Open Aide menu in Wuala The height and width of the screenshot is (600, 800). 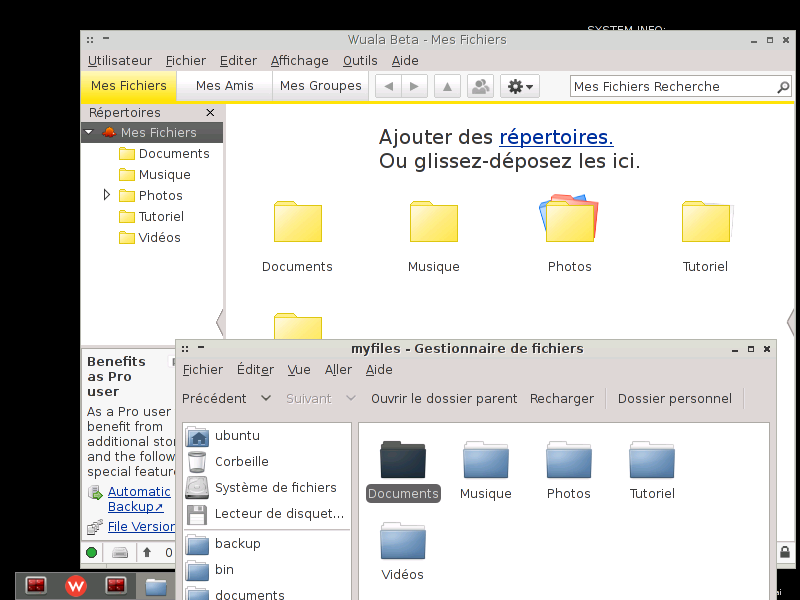click(x=405, y=61)
